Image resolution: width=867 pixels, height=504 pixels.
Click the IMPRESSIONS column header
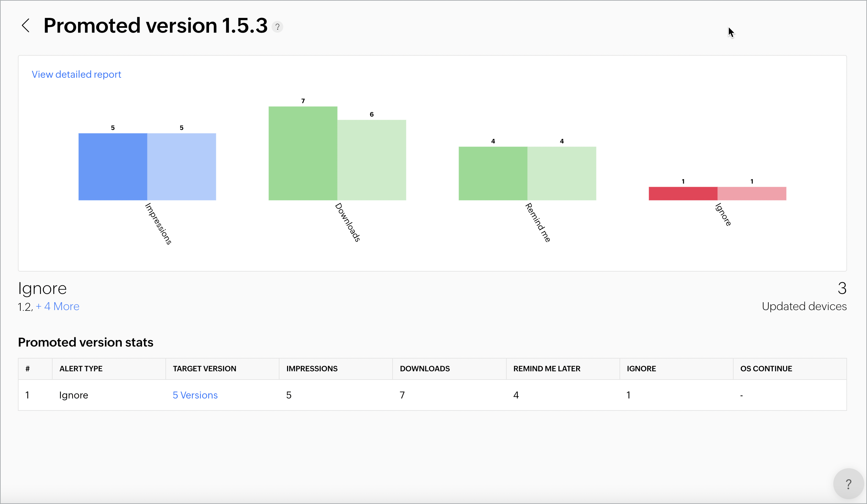coord(312,369)
